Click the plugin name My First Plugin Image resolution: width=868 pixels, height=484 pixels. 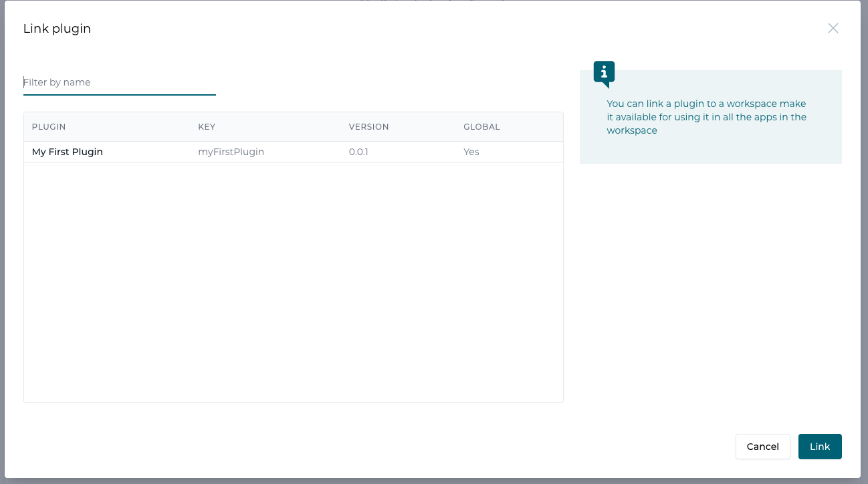coord(67,152)
